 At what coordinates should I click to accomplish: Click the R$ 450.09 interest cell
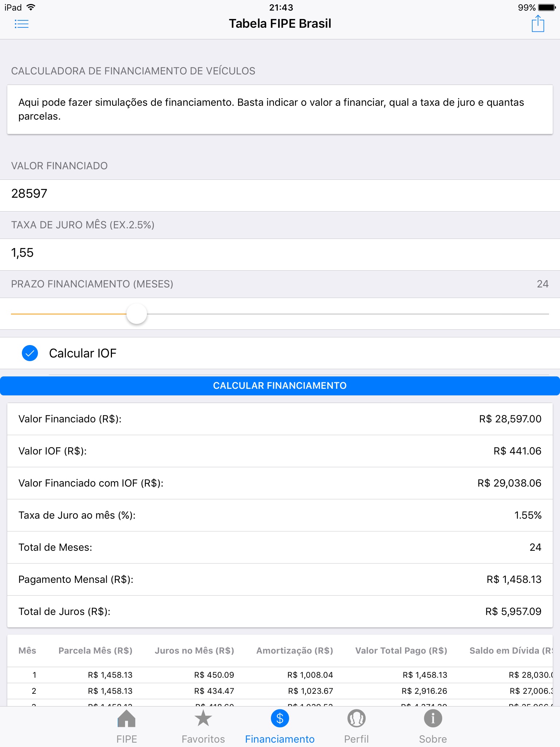point(214,675)
